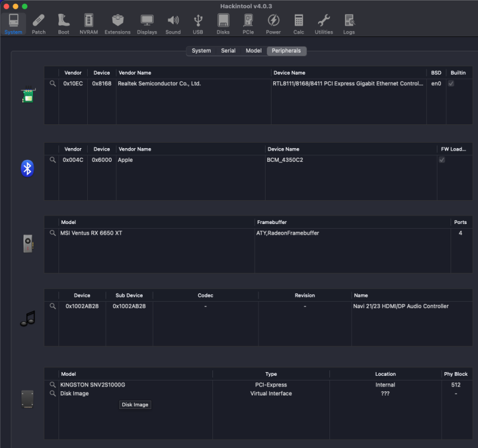The height and width of the screenshot is (448, 478).
Task: Open the Displays toolbar section
Action: [x=147, y=24]
